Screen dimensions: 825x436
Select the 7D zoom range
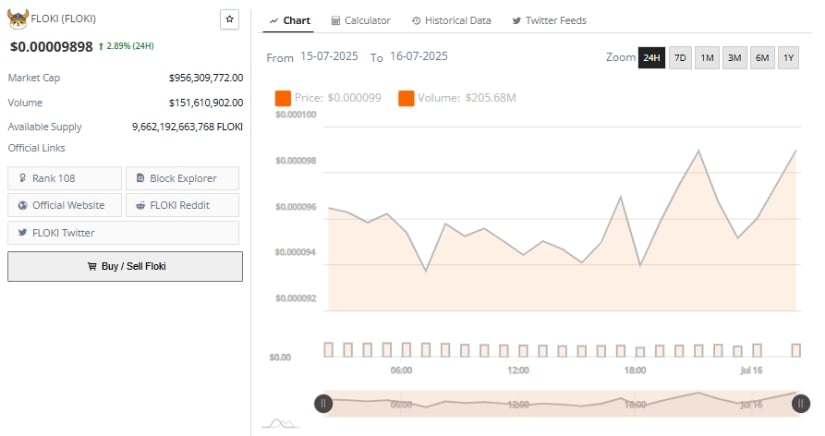[680, 58]
